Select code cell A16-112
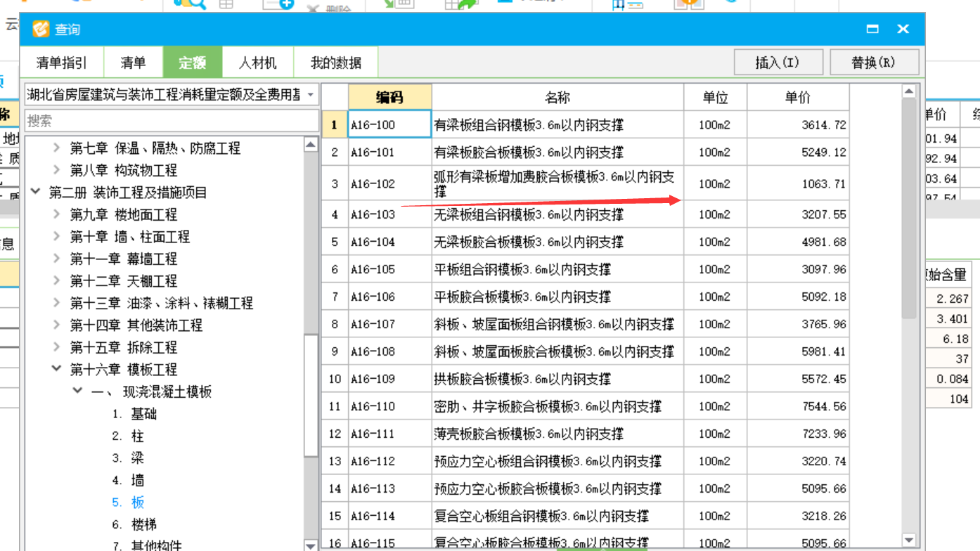 click(x=389, y=461)
